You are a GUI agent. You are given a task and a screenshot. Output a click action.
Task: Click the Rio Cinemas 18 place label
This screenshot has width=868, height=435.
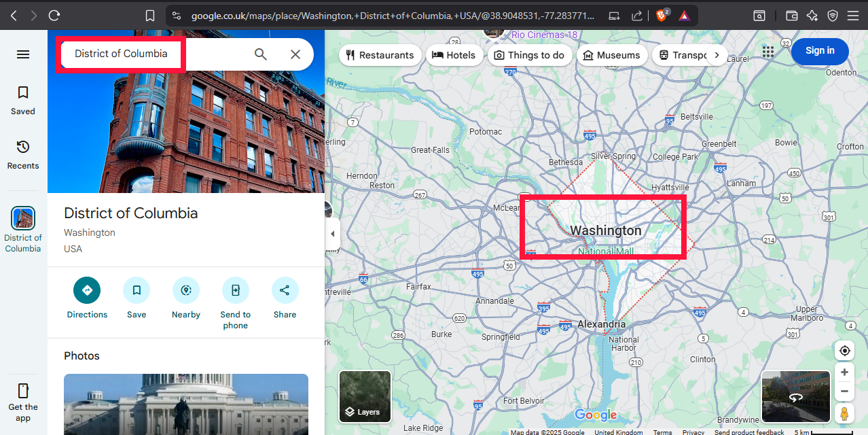(x=544, y=35)
